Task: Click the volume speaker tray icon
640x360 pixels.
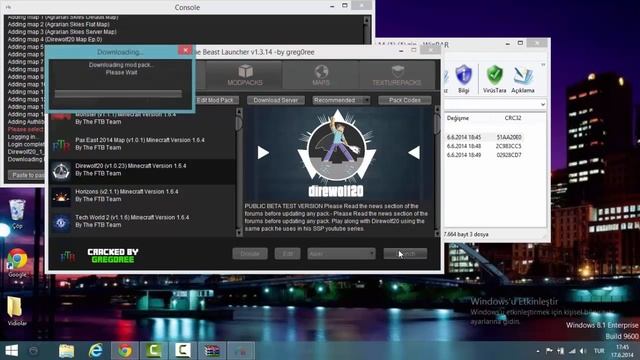Action: pyautogui.click(x=583, y=351)
